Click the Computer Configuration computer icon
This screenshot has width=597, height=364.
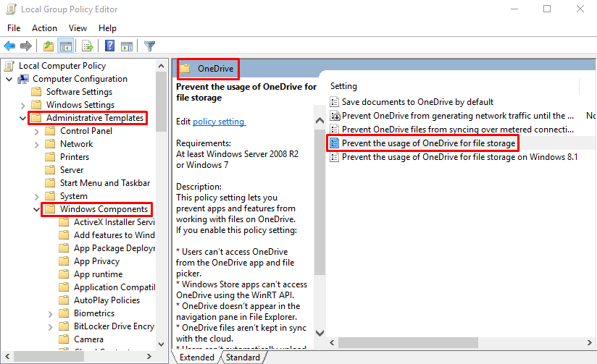23,79
